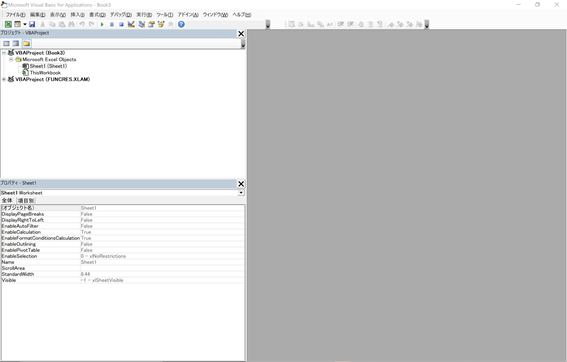Click the Break pause icon in the toolbar
The image size is (567, 362).
click(112, 24)
